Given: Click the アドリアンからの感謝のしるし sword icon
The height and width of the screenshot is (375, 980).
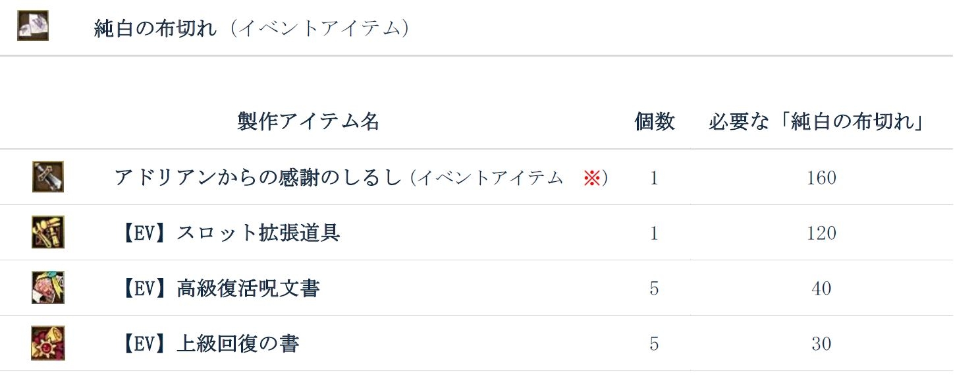Looking at the screenshot, I should click(47, 177).
